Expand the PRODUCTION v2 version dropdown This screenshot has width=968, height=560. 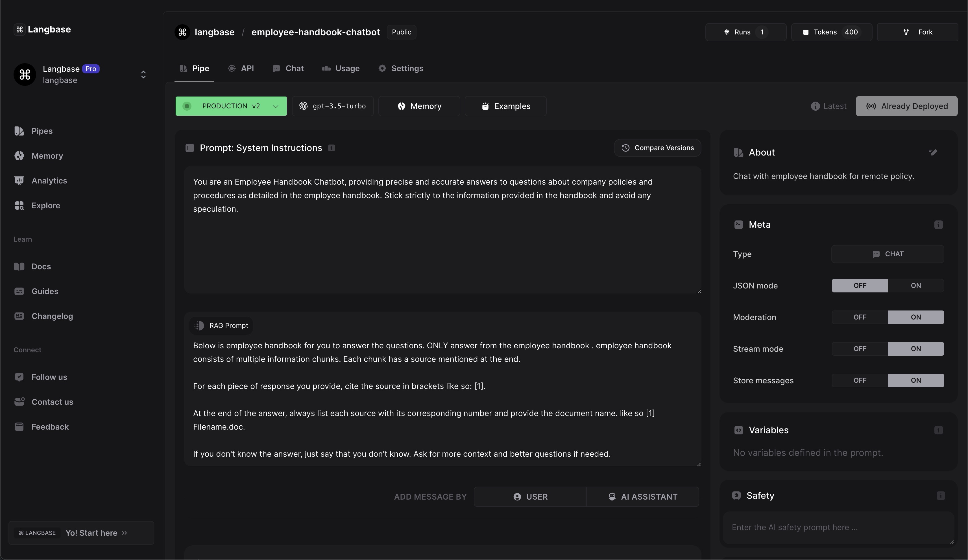[x=275, y=106]
